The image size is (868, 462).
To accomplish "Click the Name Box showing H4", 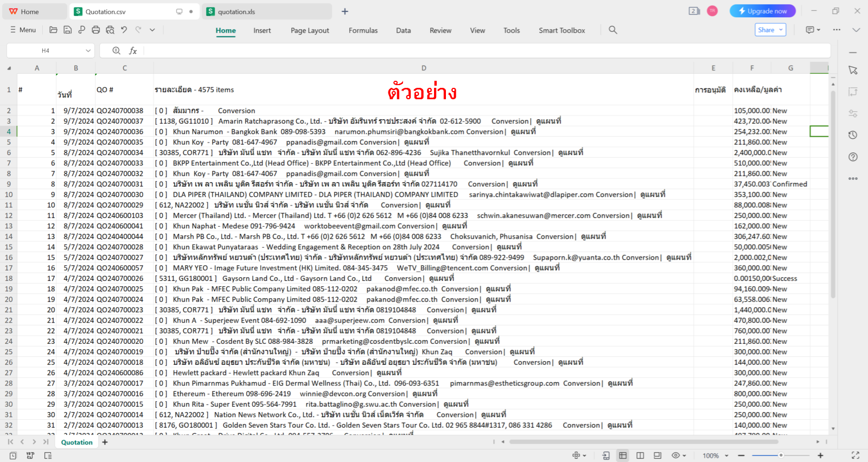I will [46, 50].
